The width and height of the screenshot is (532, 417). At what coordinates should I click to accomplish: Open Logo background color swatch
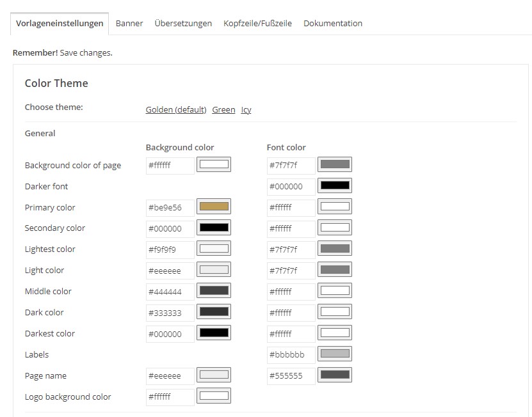(214, 396)
